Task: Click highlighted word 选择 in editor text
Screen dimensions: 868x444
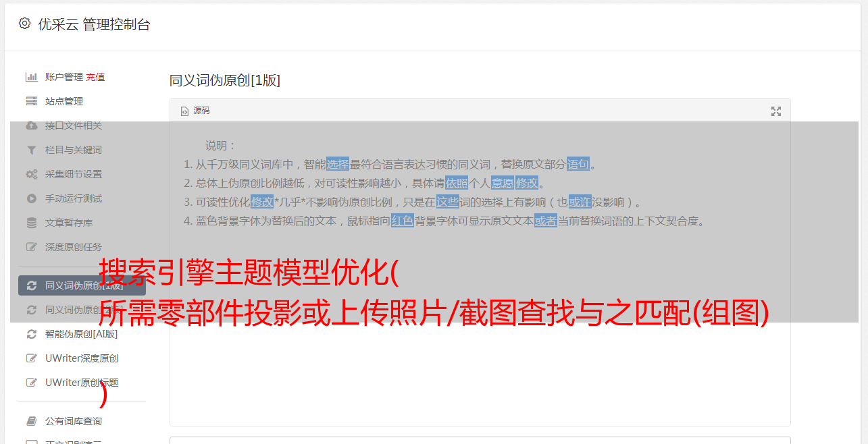Action: pos(338,164)
